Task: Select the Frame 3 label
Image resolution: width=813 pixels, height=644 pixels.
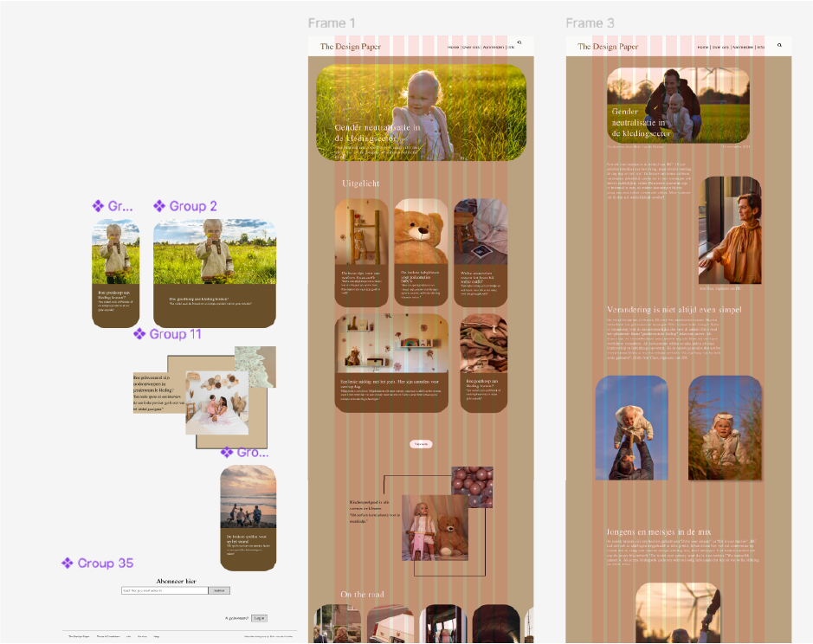Action: (x=590, y=23)
